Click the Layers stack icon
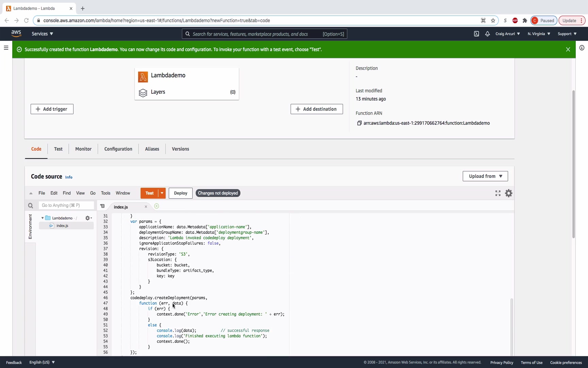 [x=143, y=93]
